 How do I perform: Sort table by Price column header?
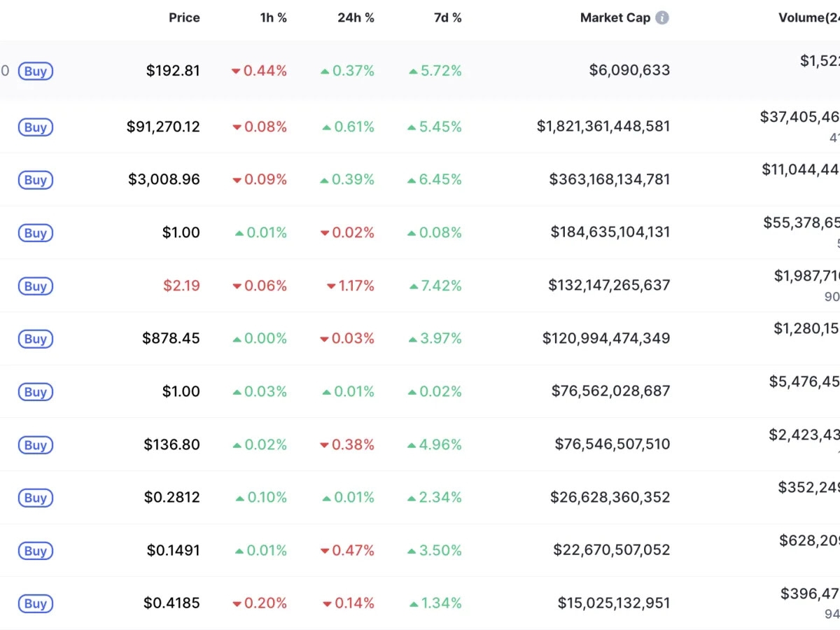[x=184, y=18]
